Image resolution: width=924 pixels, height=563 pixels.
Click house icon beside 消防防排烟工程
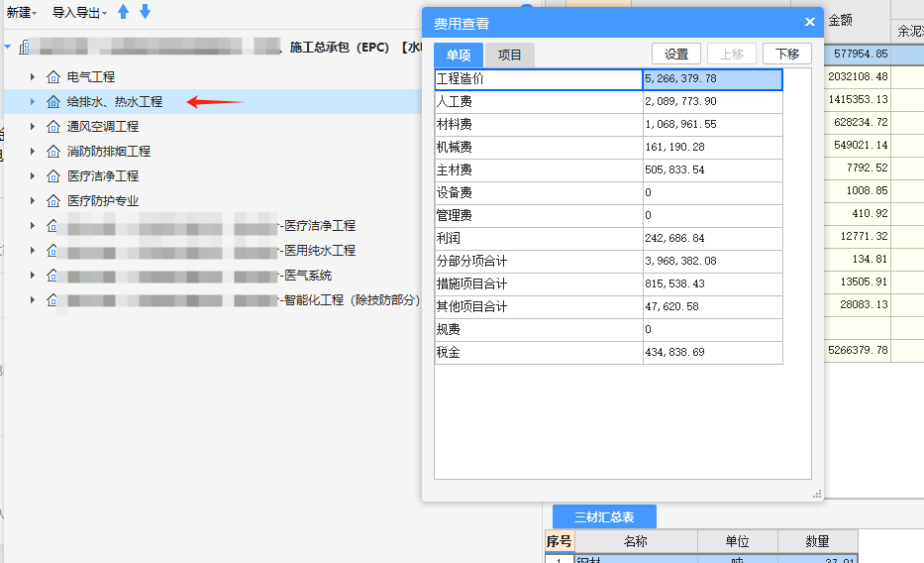click(x=53, y=152)
